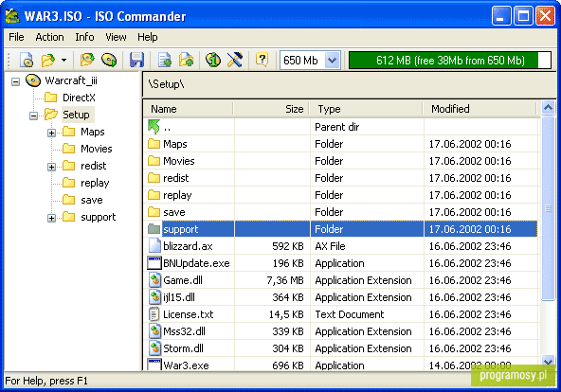Click the green 612 MB capacity bar
561x392 pixels.
click(x=450, y=60)
